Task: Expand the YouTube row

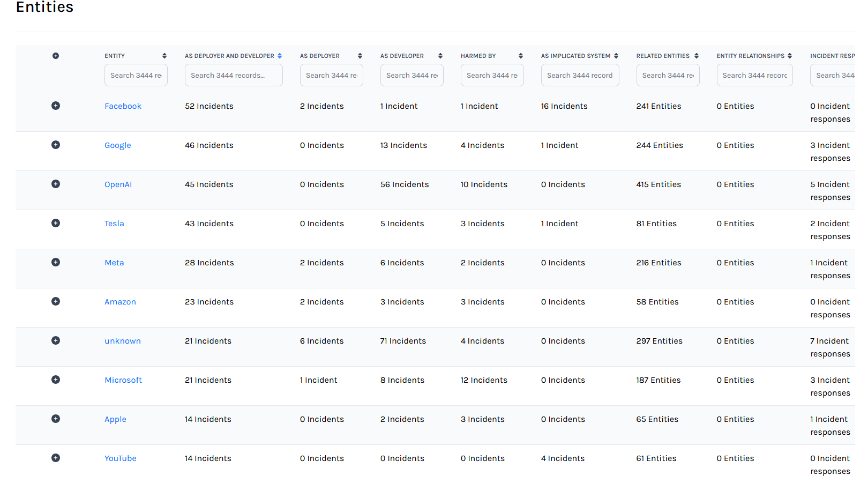Action: [x=56, y=458]
